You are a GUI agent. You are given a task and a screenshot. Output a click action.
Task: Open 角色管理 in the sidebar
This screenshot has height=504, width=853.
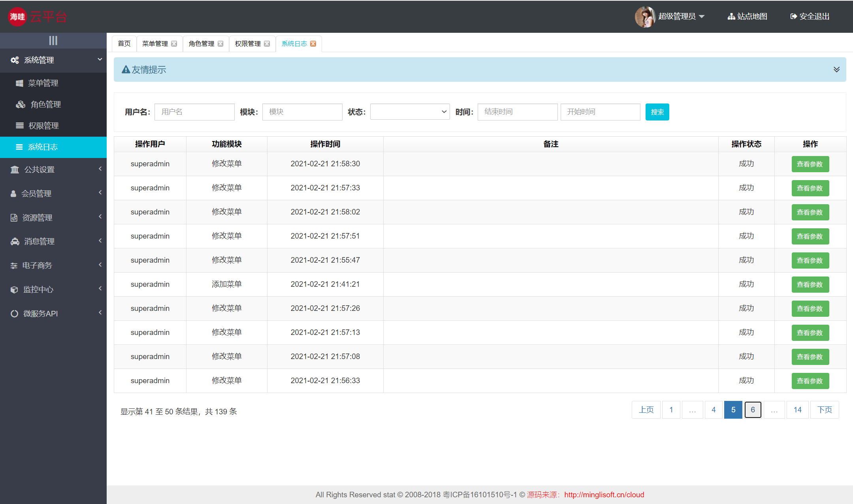45,104
